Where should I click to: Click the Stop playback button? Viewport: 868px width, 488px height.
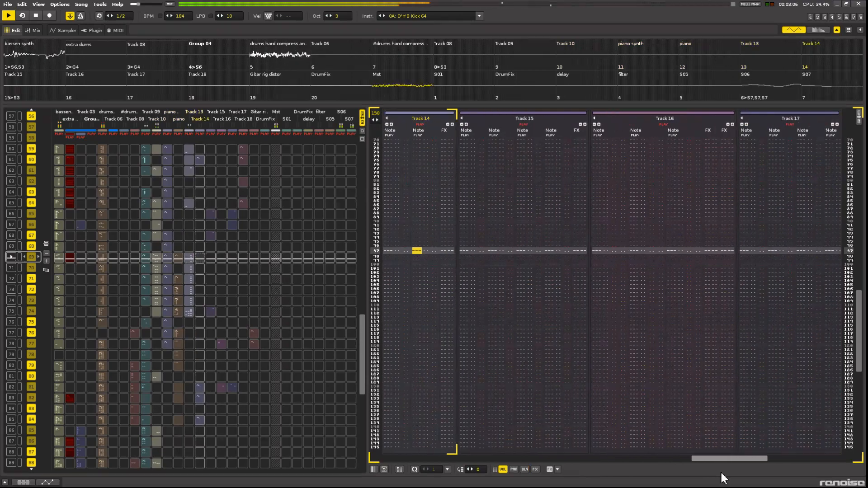(36, 16)
